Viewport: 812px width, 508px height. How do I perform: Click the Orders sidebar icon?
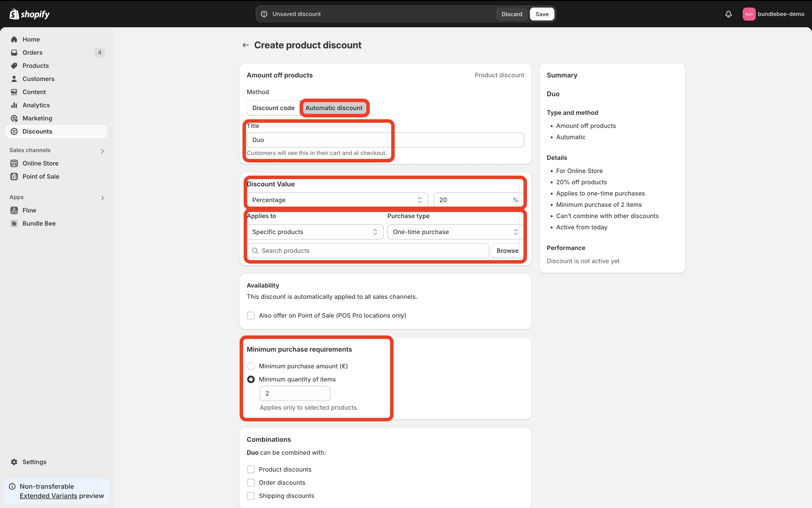coord(14,52)
